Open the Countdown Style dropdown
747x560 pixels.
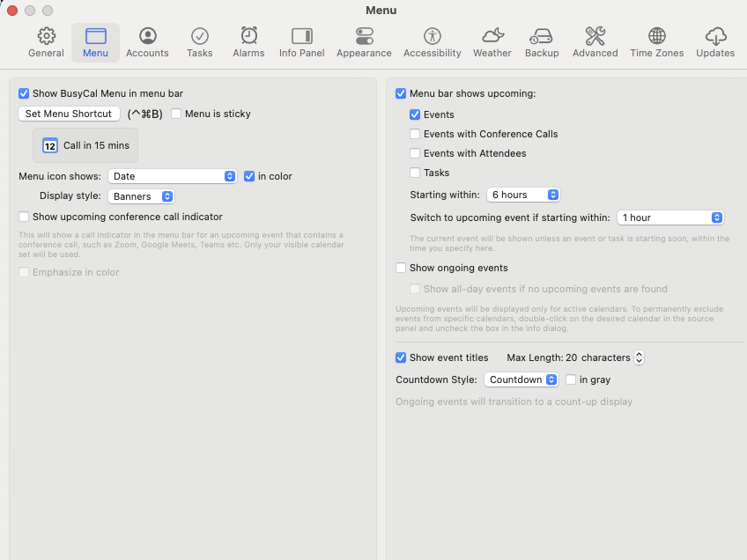coord(521,379)
